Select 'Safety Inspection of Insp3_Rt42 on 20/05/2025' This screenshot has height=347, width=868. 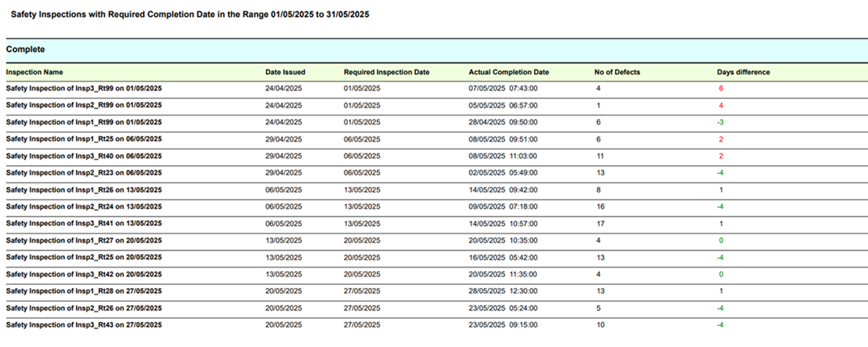pyautogui.click(x=84, y=274)
